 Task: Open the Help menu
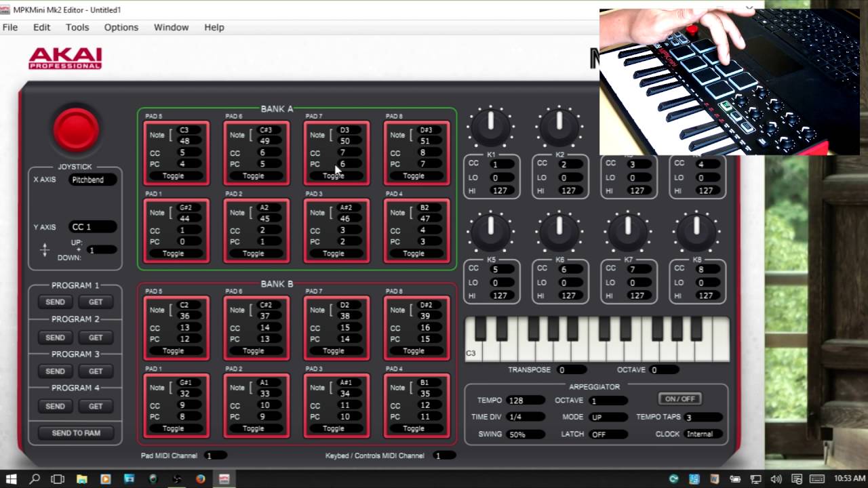214,27
